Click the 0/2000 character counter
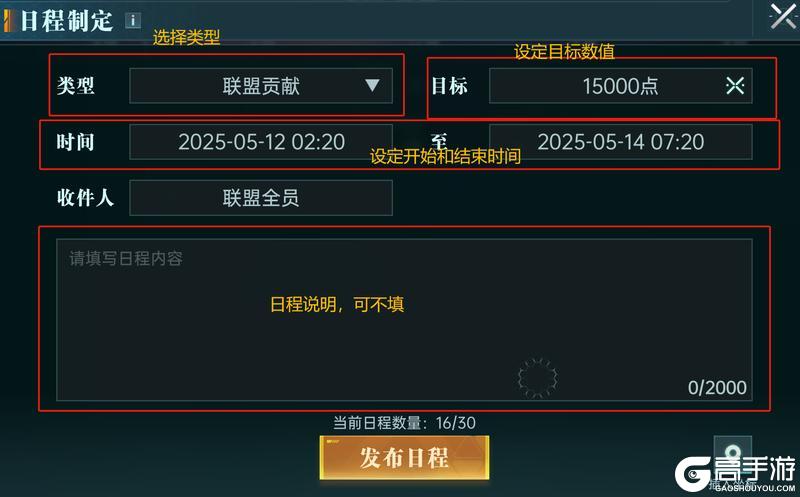The image size is (800, 497). 717,388
